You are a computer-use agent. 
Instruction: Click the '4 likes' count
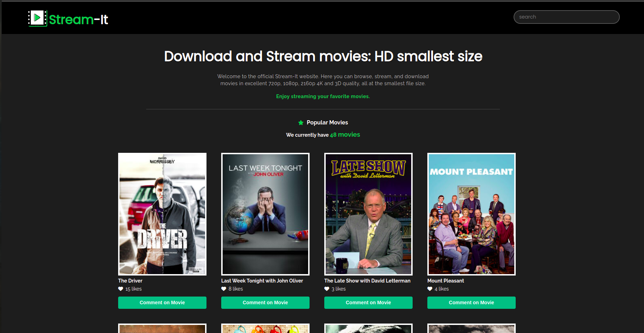(442, 289)
